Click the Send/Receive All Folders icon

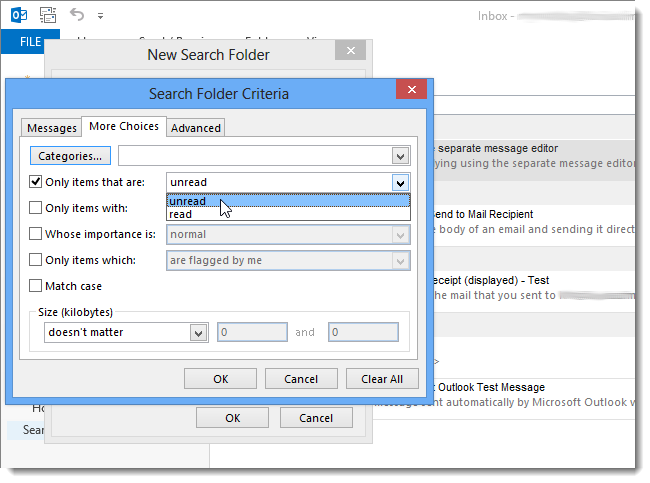48,15
